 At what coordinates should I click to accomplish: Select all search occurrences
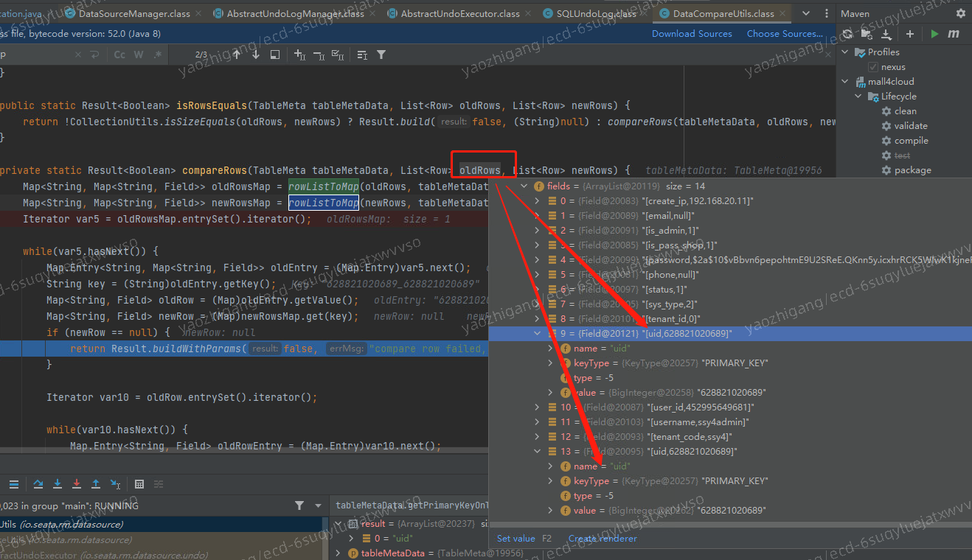pos(338,55)
